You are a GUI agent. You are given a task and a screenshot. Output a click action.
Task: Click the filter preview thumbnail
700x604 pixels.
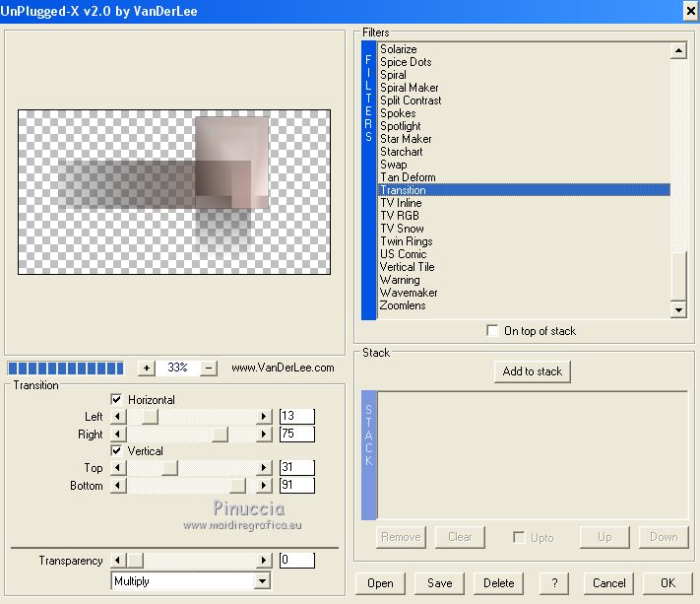[x=174, y=192]
